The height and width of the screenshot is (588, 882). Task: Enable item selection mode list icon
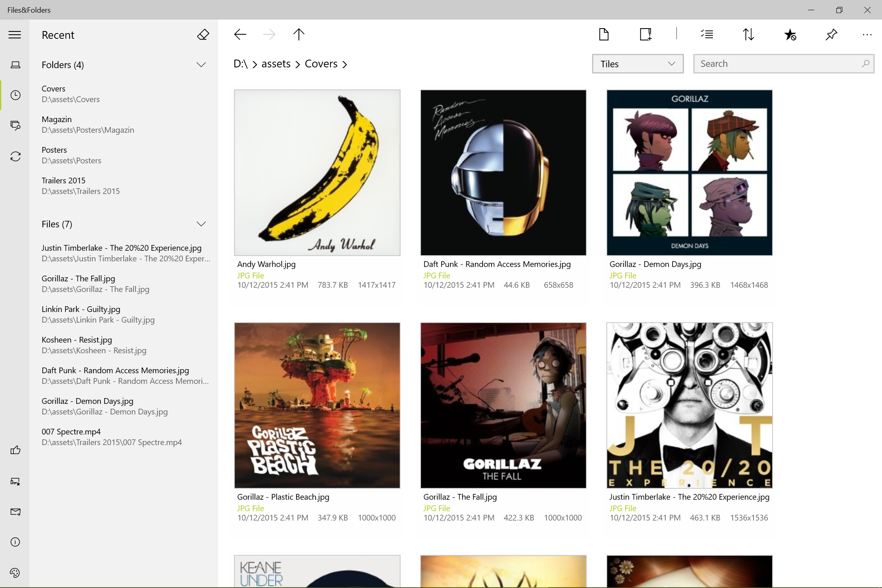point(707,34)
